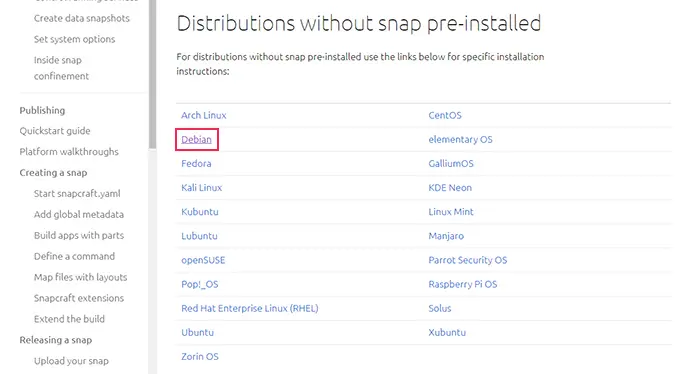The height and width of the screenshot is (374, 700).
Task: Click the Kali Linux link
Action: 201,187
